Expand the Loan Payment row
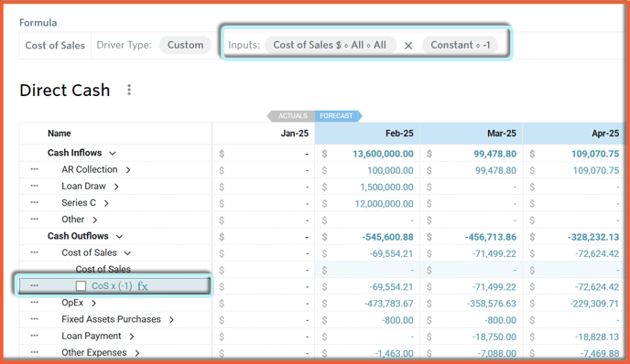This screenshot has width=630, height=364. pyautogui.click(x=131, y=337)
